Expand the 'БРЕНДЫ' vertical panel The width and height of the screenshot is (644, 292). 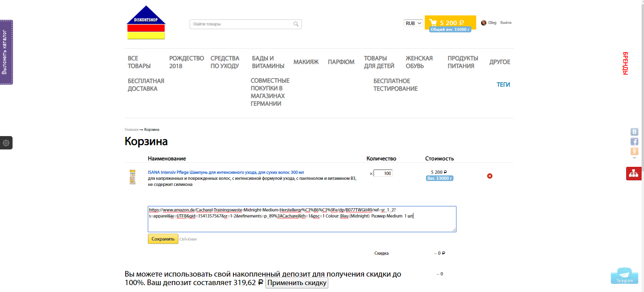point(625,63)
